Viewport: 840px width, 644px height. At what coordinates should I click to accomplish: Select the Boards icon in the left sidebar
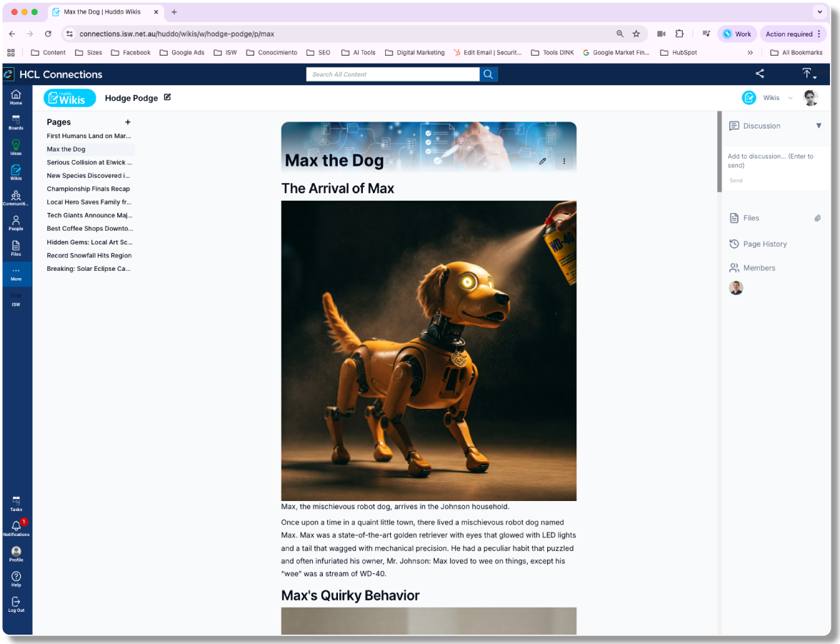click(16, 123)
